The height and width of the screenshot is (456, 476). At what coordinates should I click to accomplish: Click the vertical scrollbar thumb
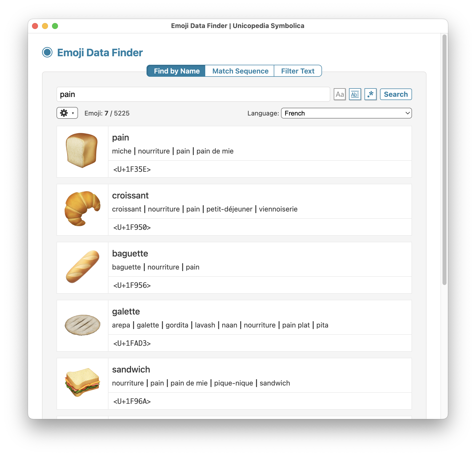coord(444,160)
